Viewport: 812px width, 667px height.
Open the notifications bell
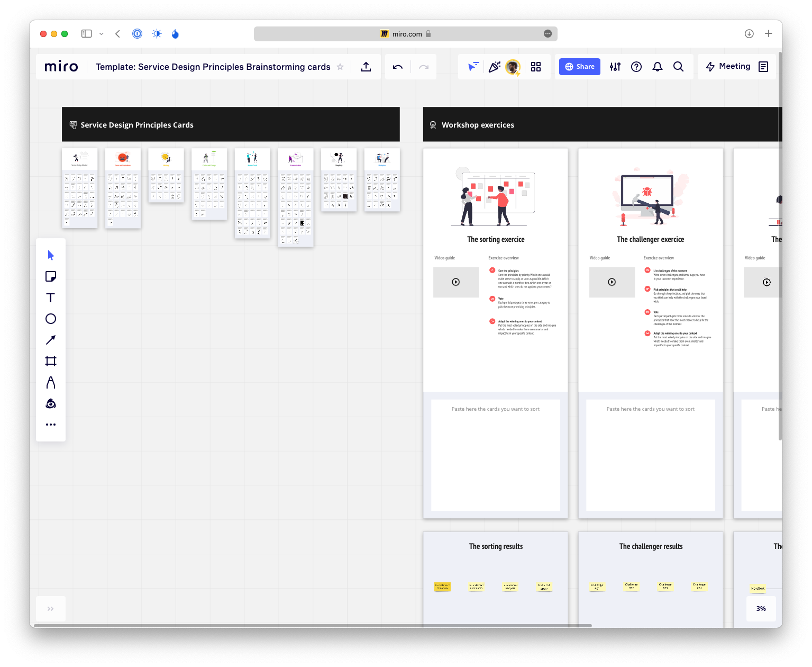pyautogui.click(x=658, y=67)
